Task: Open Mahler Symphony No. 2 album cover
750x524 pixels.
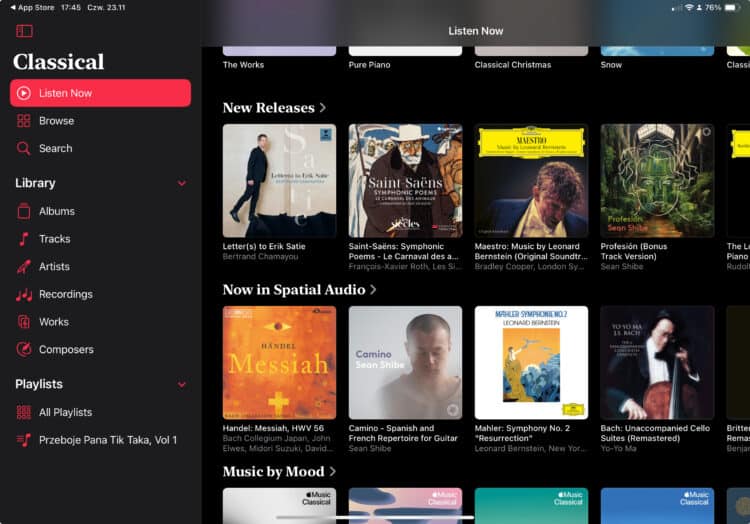Action: 531,363
